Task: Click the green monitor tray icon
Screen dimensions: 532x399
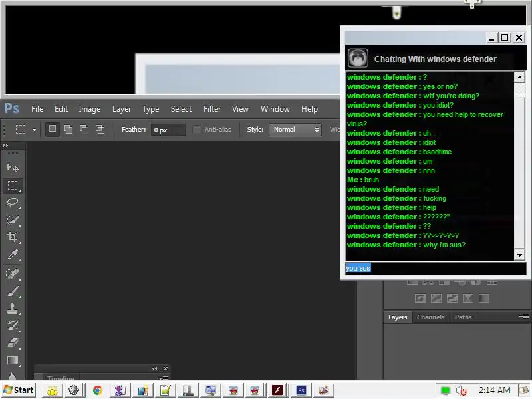Action: tap(445, 391)
